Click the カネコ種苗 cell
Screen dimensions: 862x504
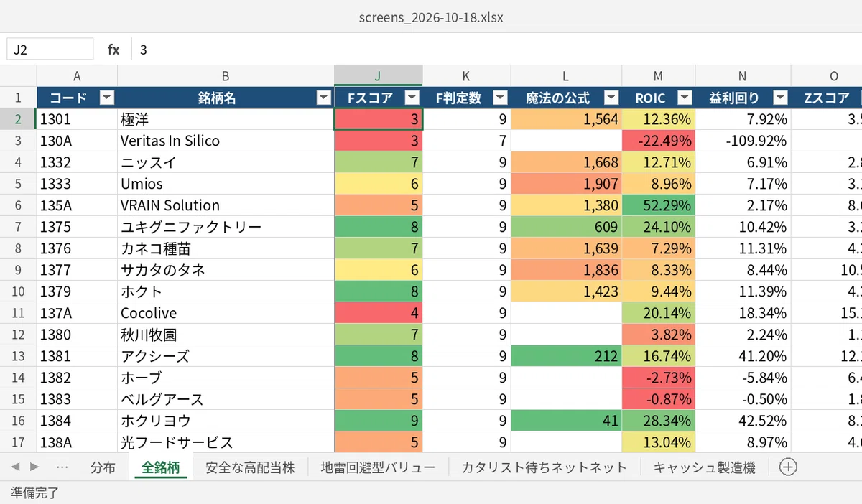226,248
